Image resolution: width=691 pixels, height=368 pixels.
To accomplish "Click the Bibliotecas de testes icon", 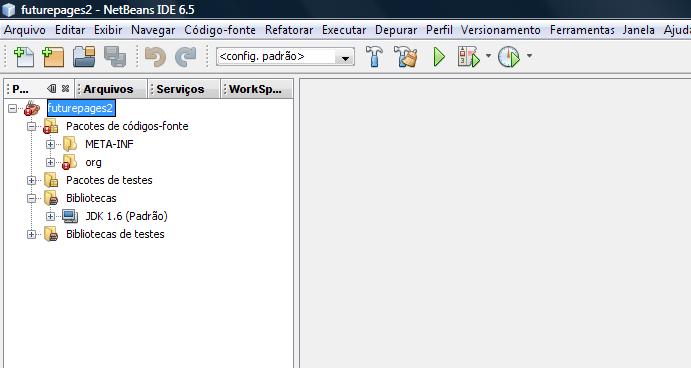I will click(51, 234).
